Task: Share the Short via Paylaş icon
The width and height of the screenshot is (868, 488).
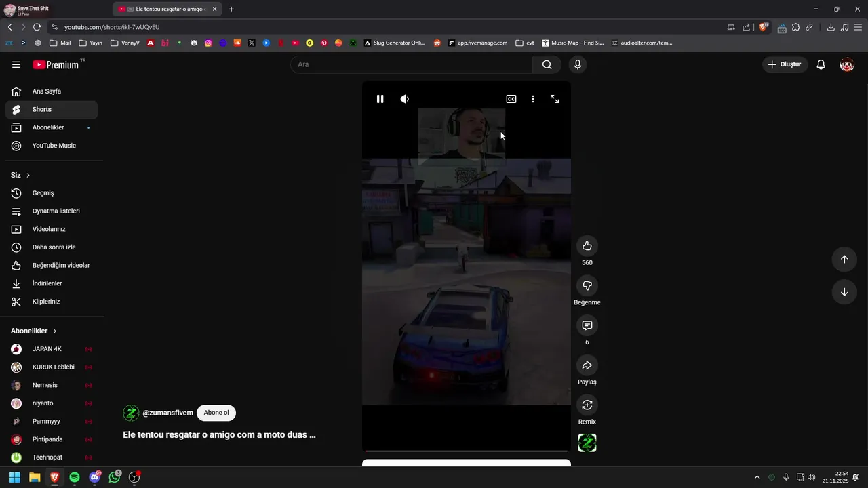Action: (x=587, y=365)
